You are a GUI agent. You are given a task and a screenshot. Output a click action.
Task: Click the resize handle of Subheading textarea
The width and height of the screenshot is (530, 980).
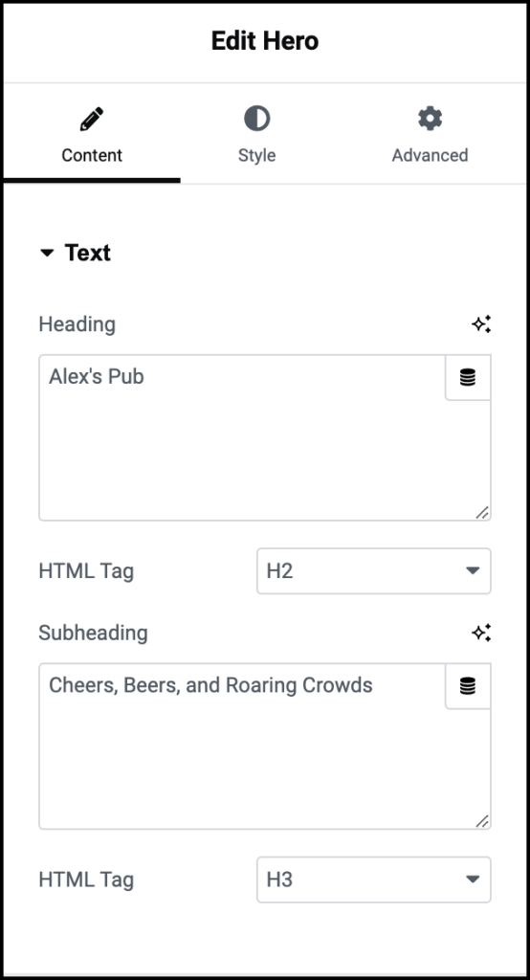482,821
